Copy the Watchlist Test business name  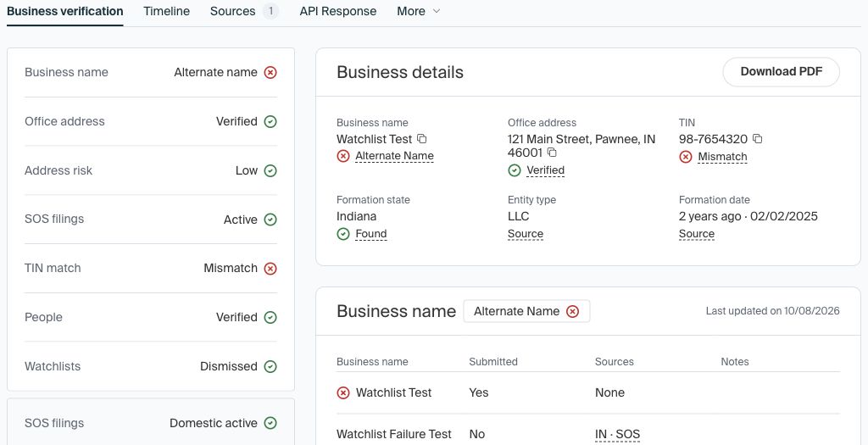(x=422, y=138)
